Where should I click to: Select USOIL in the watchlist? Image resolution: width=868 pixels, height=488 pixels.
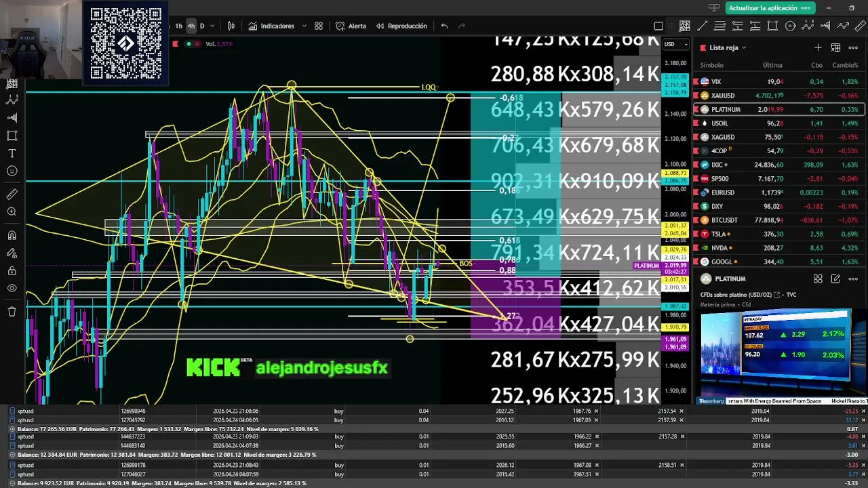(x=778, y=123)
